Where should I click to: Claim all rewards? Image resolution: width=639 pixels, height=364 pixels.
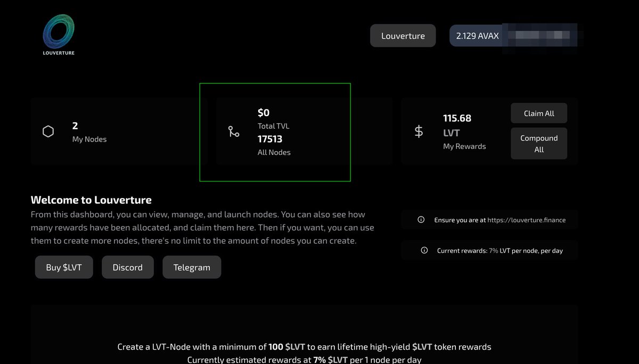click(539, 113)
